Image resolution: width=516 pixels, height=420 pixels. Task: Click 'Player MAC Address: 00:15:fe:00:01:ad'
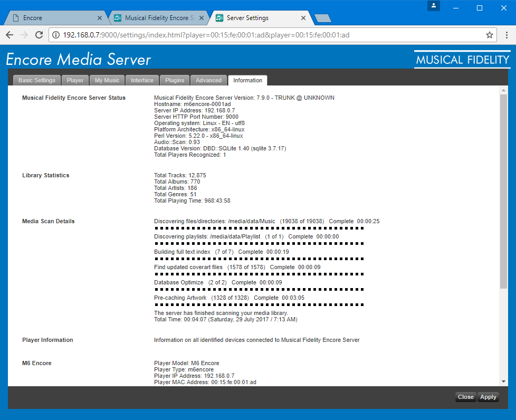(x=205, y=382)
